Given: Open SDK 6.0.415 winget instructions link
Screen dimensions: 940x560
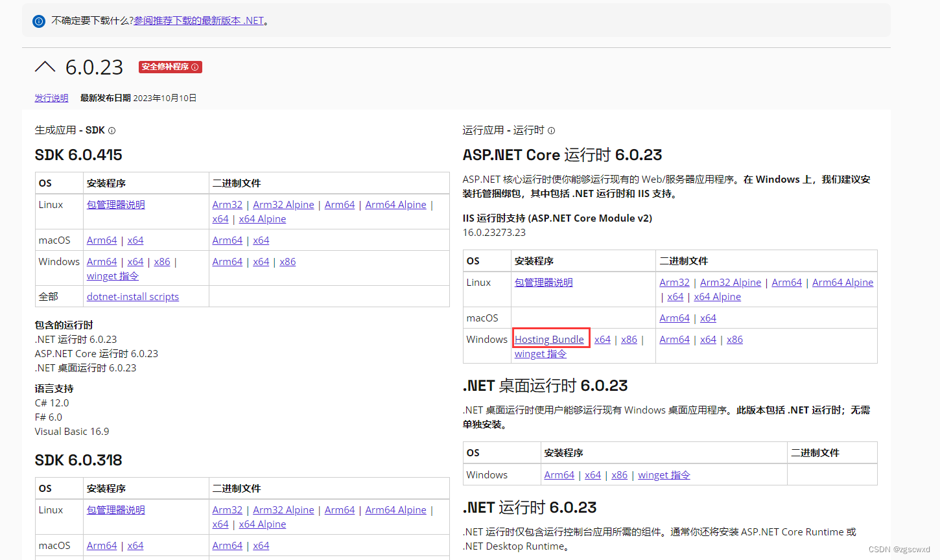Looking at the screenshot, I should [113, 275].
